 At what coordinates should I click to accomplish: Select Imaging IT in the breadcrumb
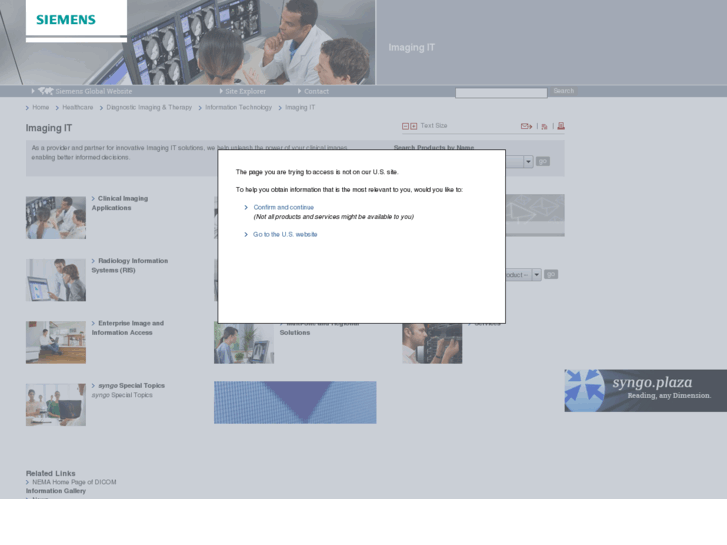300,107
